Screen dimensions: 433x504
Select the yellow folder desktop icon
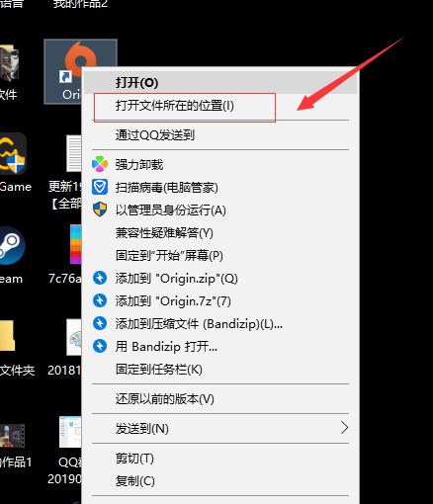click(x=7, y=335)
